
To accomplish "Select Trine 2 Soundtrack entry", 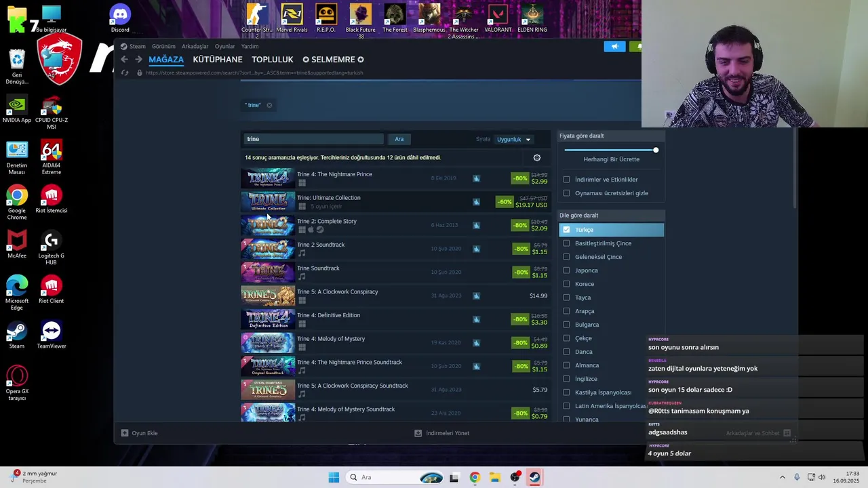I will [x=394, y=249].
